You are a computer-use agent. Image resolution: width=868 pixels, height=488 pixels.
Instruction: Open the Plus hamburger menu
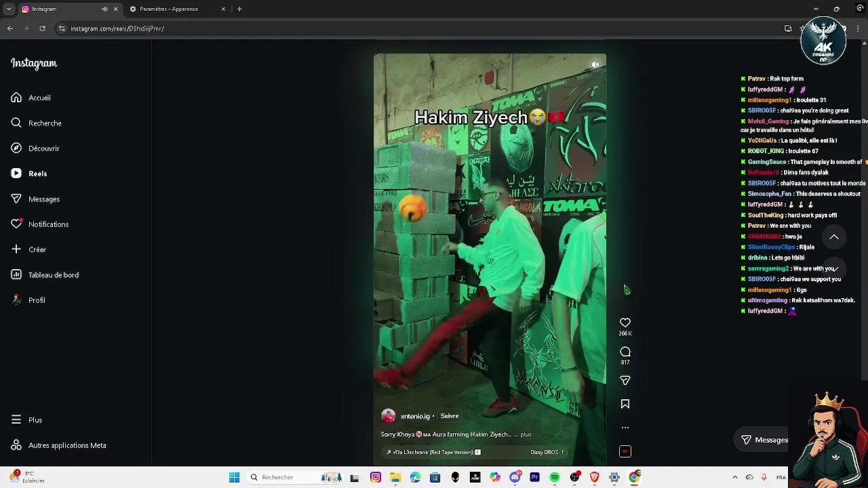(x=16, y=420)
